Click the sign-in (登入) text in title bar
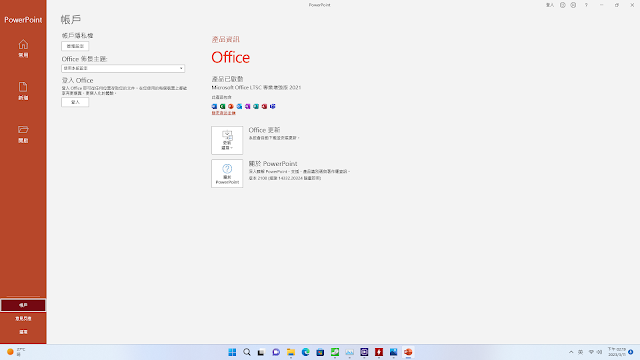This screenshot has width=640, height=360. (550, 5)
